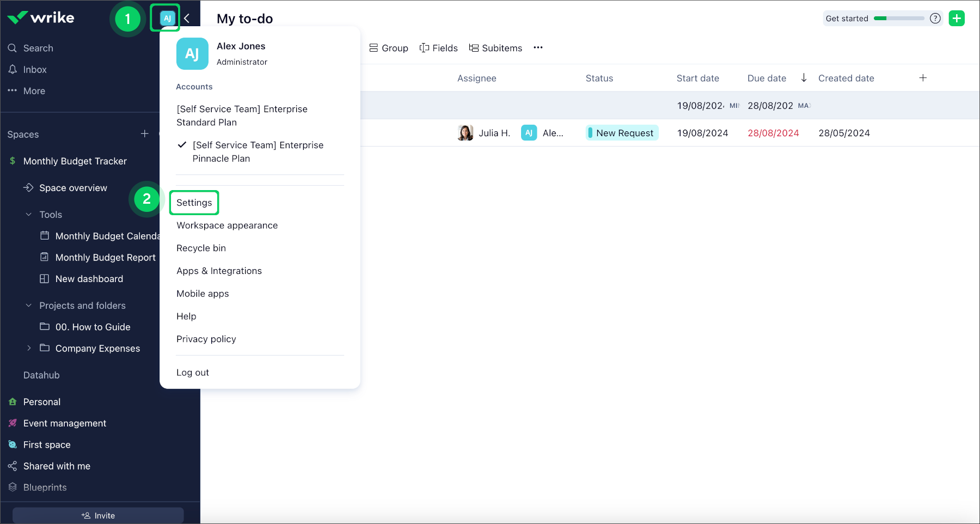Click the green plus create button
The image size is (980, 524).
[957, 18]
